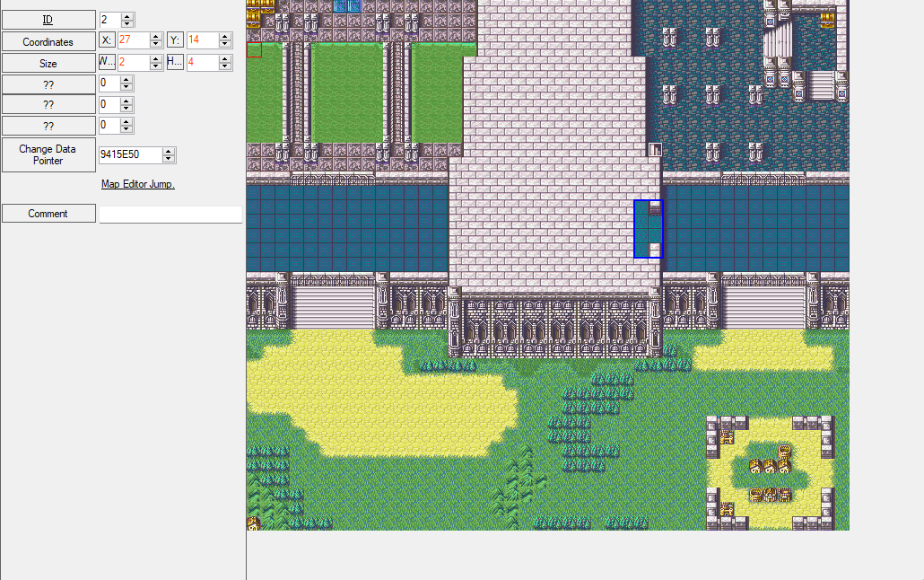Increment the ?? spinner directly under Size
The image size is (924, 580).
126,80
